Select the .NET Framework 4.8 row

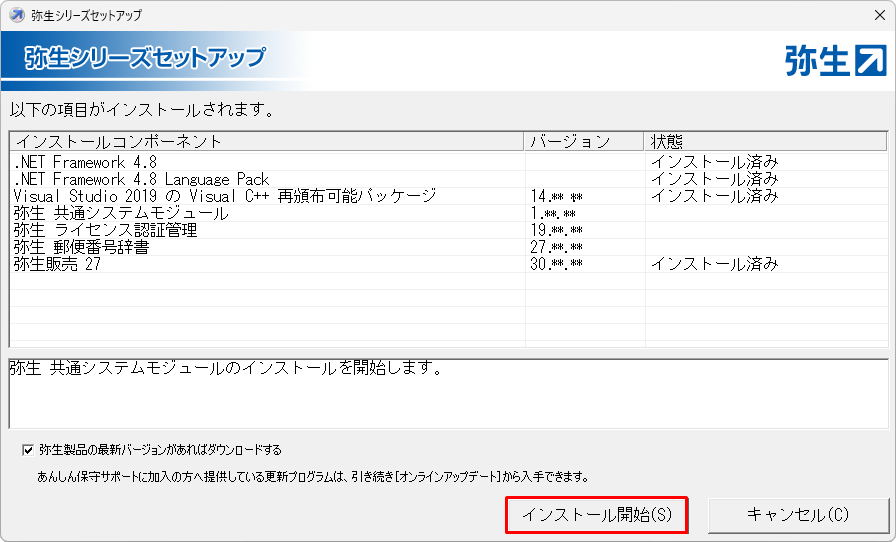449,162
